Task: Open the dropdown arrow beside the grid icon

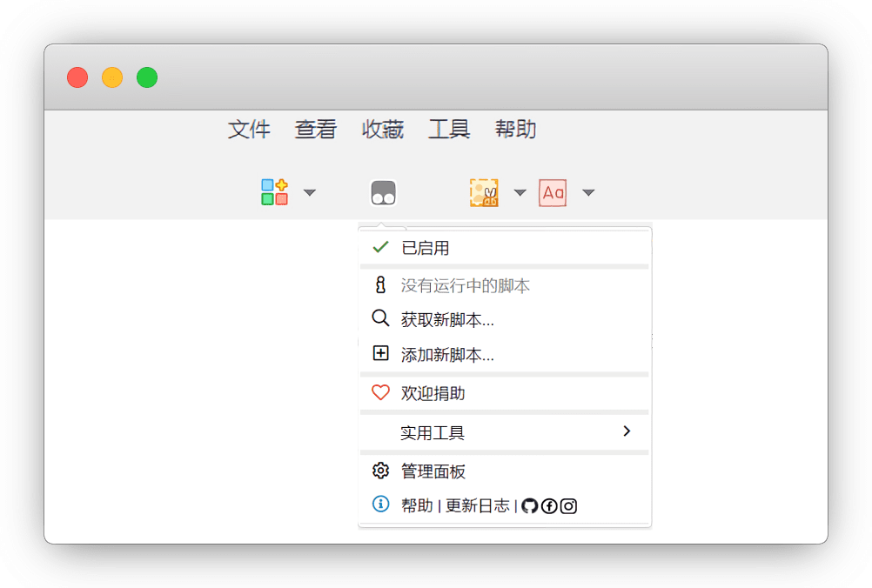Action: pyautogui.click(x=309, y=193)
